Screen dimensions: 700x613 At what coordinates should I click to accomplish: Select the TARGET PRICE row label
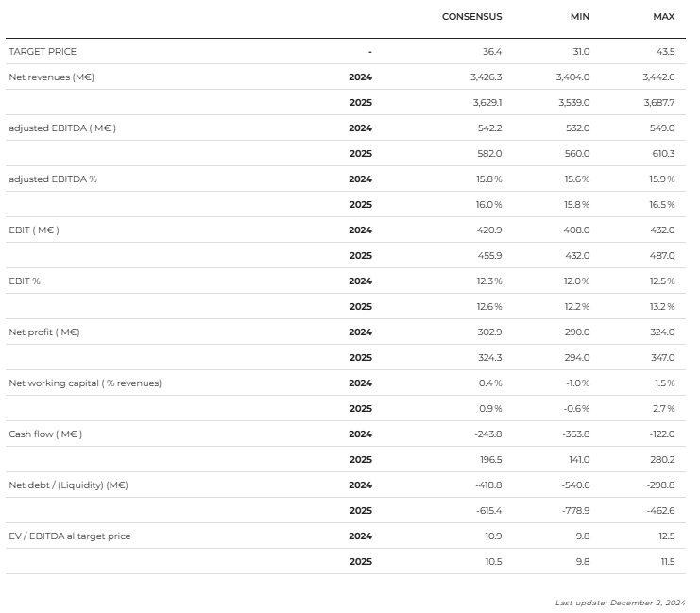[43, 51]
